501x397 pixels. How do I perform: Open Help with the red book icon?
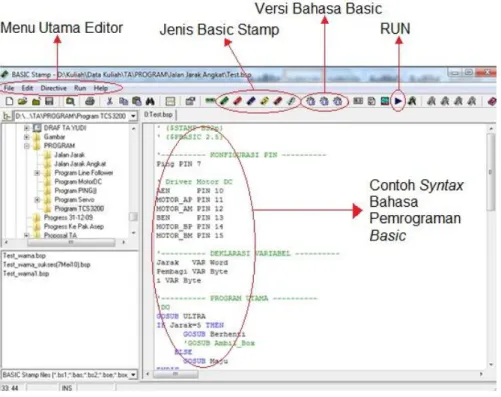pyautogui.click(x=492, y=101)
